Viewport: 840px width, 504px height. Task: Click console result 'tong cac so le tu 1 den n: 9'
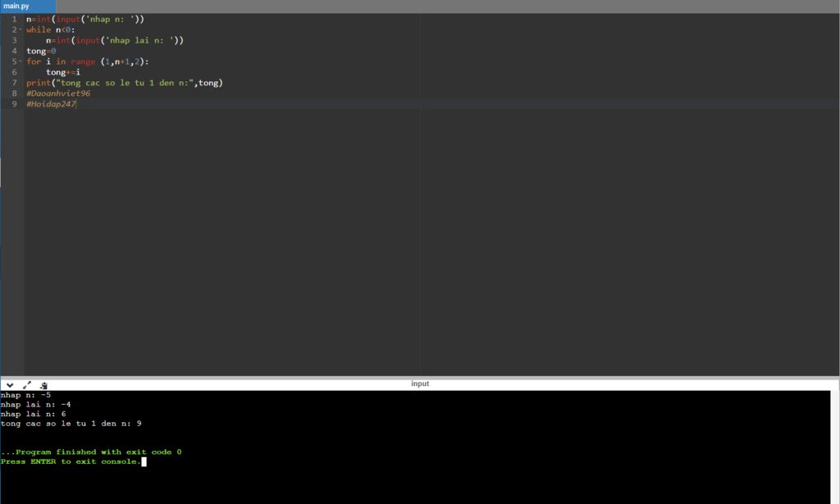(71, 424)
